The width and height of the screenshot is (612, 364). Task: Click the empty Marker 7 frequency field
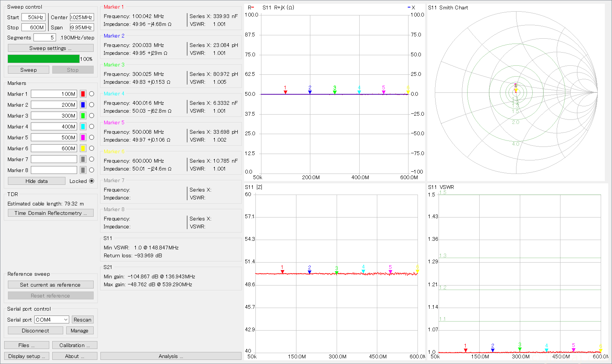tap(54, 159)
